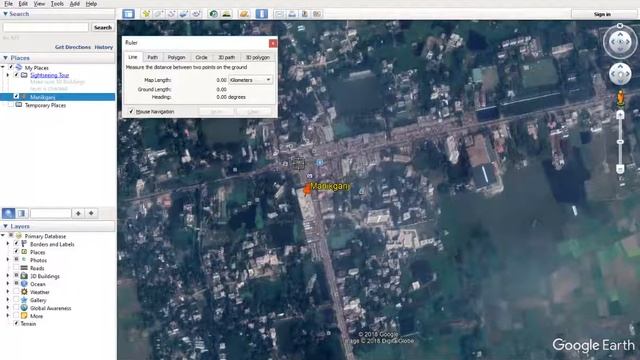Click the move-down arrow button in Places

[x=91, y=213]
